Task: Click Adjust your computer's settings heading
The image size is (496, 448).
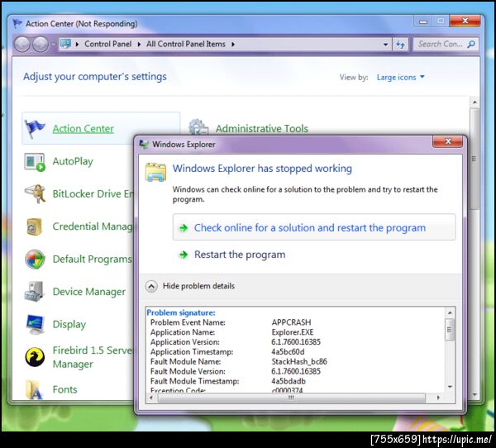Action: tap(95, 77)
